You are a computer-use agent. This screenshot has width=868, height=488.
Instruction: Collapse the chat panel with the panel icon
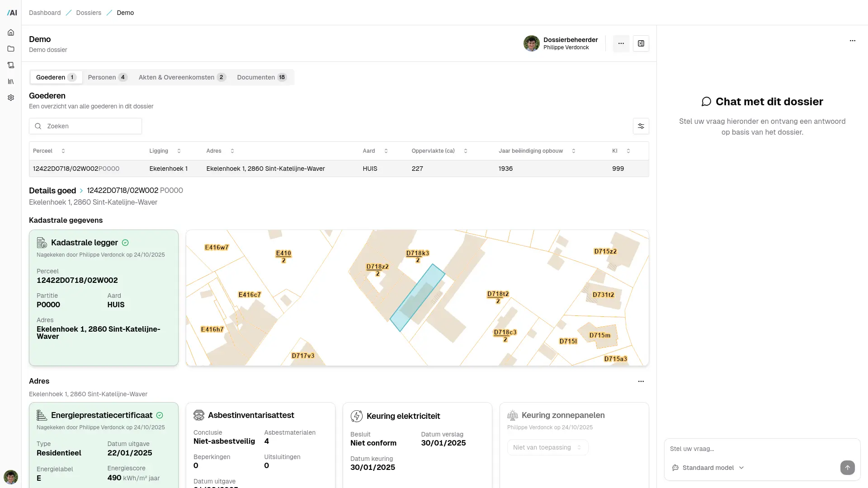coord(641,43)
